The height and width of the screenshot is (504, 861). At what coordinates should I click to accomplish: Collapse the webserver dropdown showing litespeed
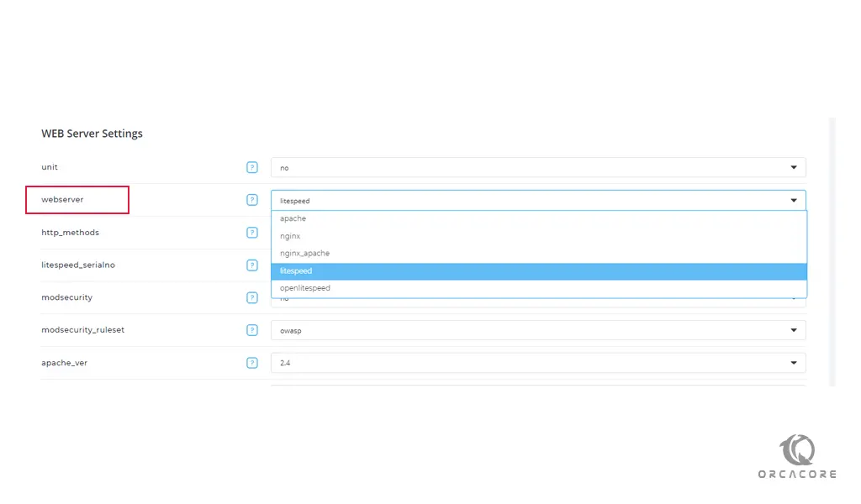[538, 200]
